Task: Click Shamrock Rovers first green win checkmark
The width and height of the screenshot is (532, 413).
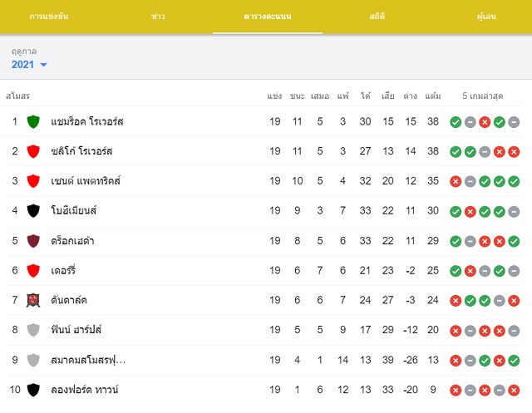Action: [456, 122]
